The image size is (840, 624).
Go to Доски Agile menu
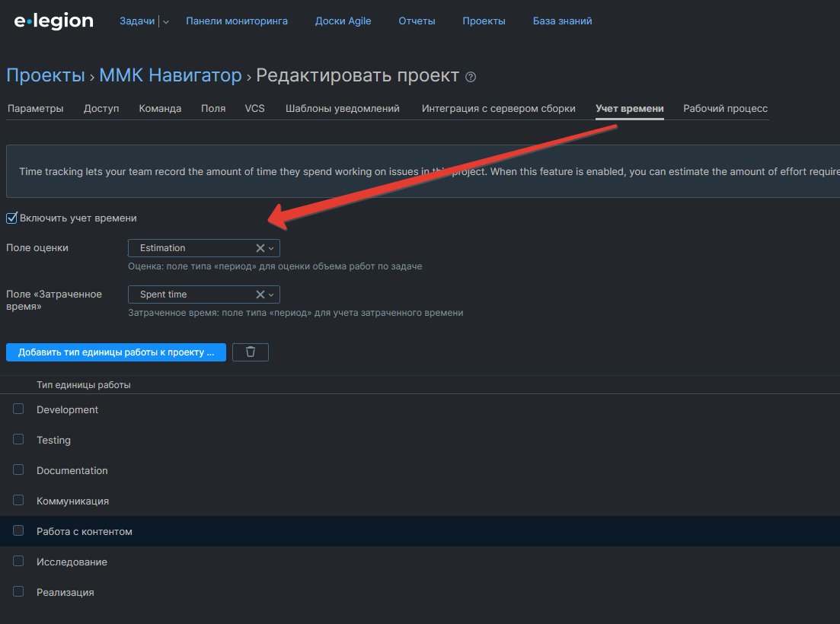coord(343,21)
